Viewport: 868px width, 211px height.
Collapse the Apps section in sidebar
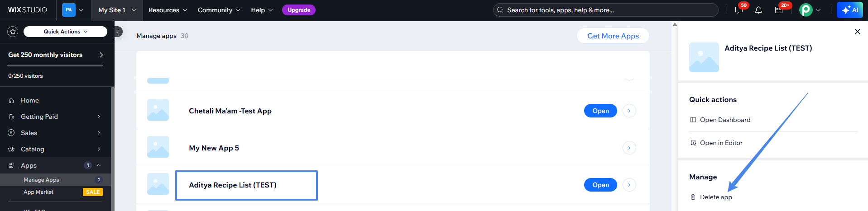click(x=99, y=165)
